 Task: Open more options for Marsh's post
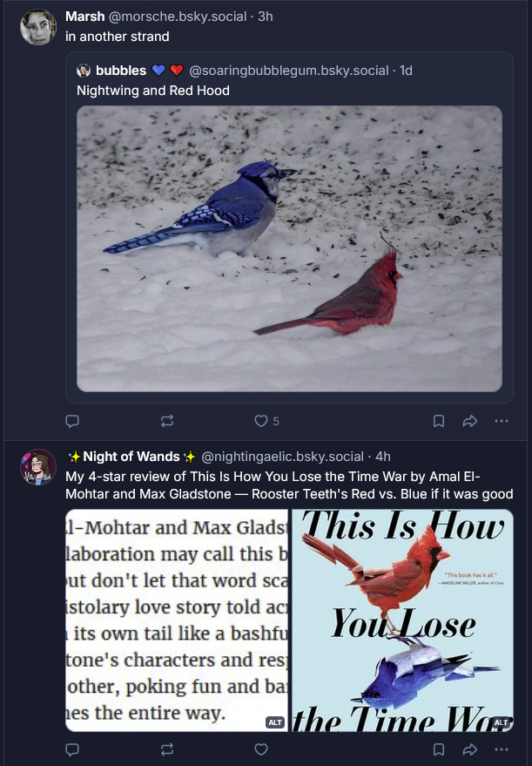(x=501, y=421)
